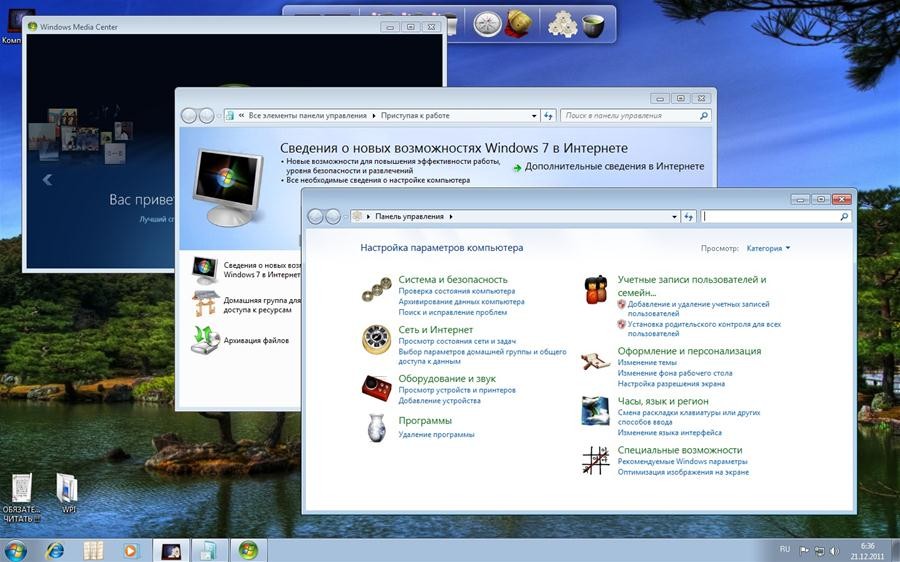
Task: Open the Programs vase icon
Action: (375, 428)
